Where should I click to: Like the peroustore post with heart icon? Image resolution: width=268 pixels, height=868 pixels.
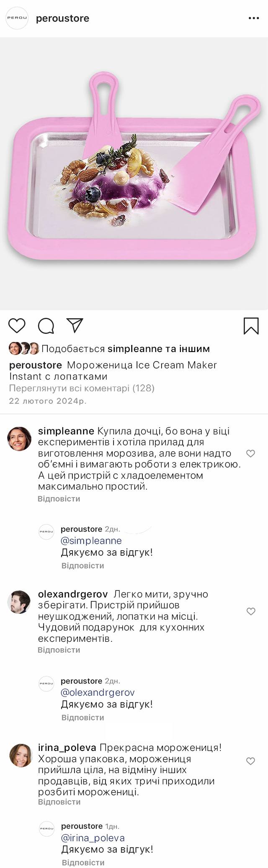(x=17, y=326)
